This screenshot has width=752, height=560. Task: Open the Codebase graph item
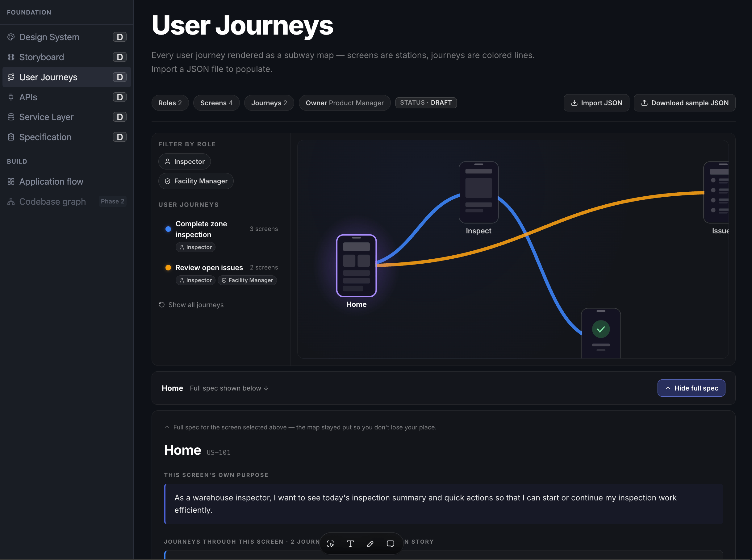(x=67, y=201)
